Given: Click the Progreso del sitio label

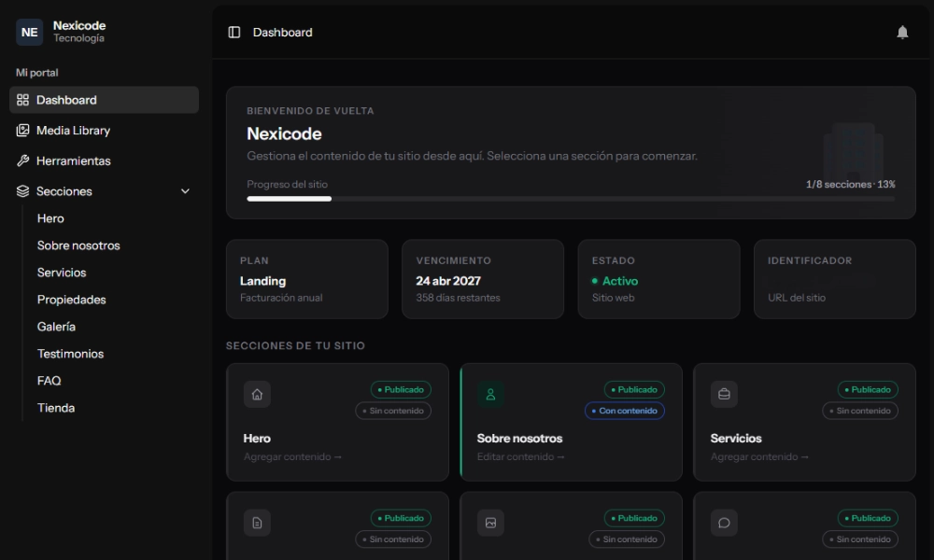Looking at the screenshot, I should pyautogui.click(x=287, y=185).
